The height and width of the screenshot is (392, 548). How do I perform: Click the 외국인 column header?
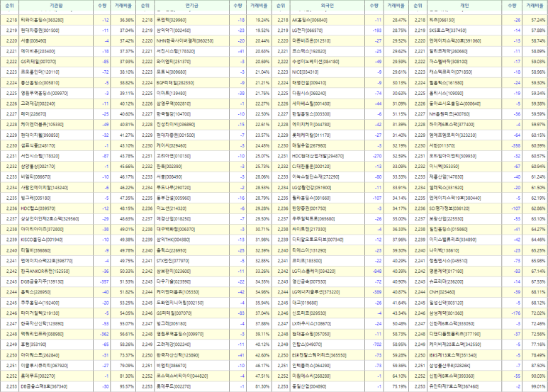pyautogui.click(x=327, y=6)
